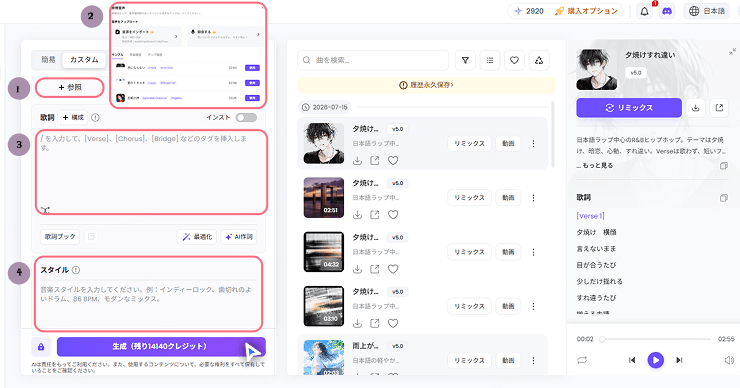
Task: Click the save-lyrics icon beside 歌詞ブック
Action: pyautogui.click(x=91, y=236)
